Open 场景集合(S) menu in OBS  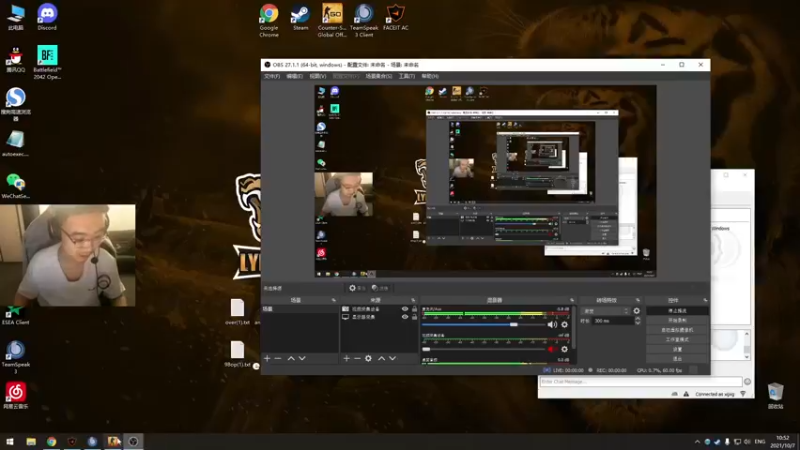(x=379, y=77)
